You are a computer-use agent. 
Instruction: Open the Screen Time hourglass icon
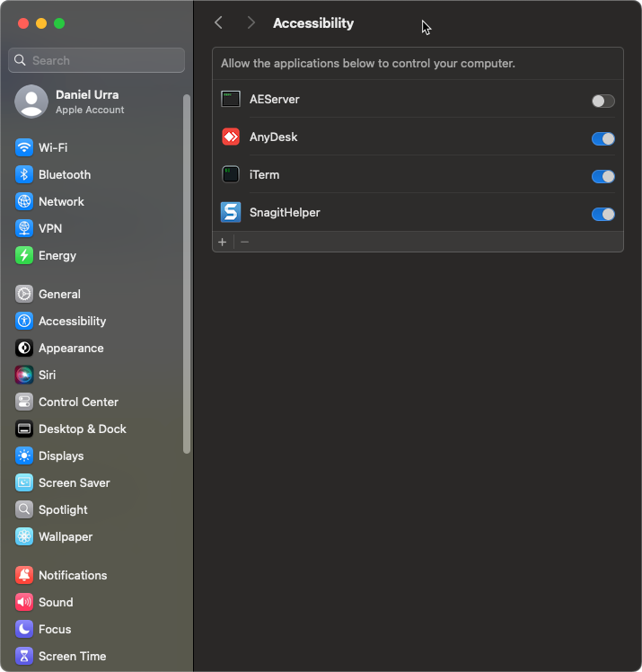pos(24,656)
